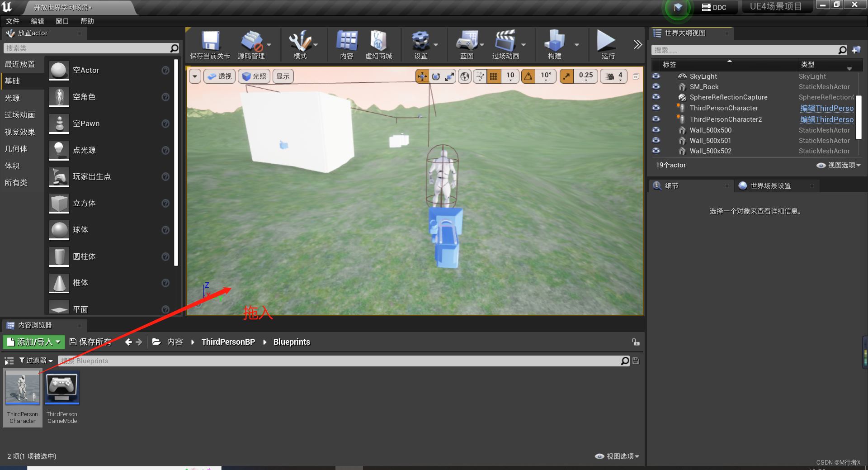The width and height of the screenshot is (868, 470).
Task: Toggle rotation snapping icon
Action: pyautogui.click(x=528, y=76)
